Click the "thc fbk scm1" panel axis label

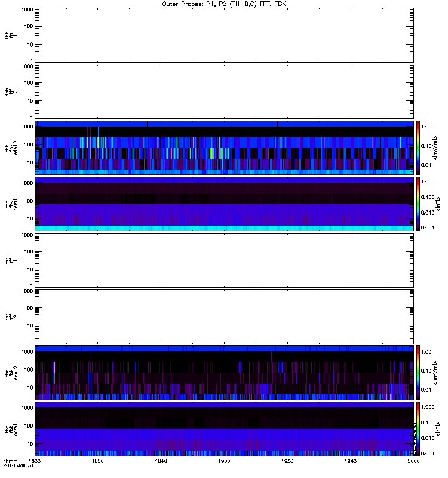click(x=11, y=429)
